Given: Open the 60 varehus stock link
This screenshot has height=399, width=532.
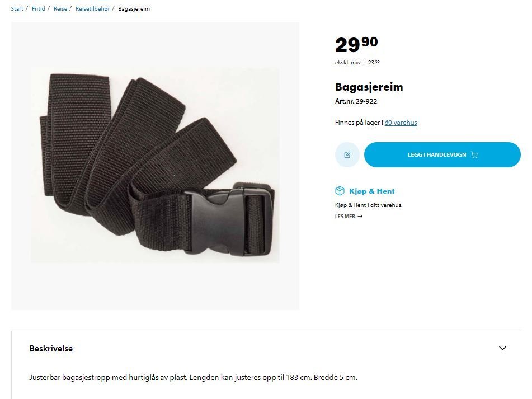Looking at the screenshot, I should [401, 123].
